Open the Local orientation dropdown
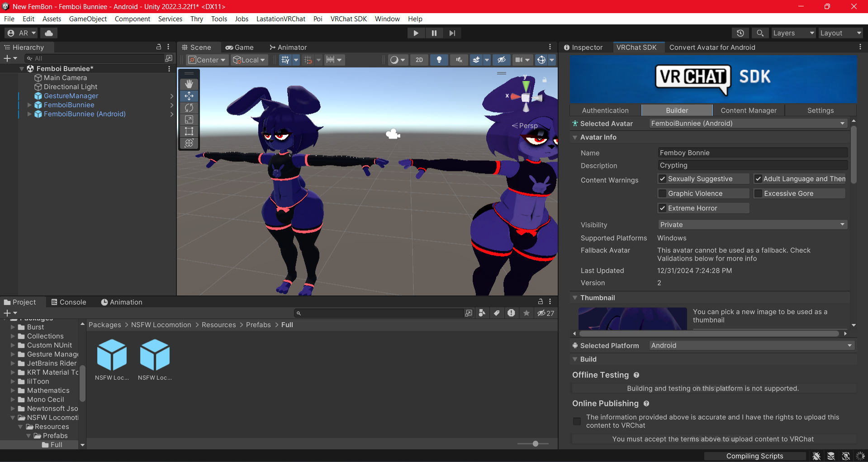 click(x=249, y=60)
